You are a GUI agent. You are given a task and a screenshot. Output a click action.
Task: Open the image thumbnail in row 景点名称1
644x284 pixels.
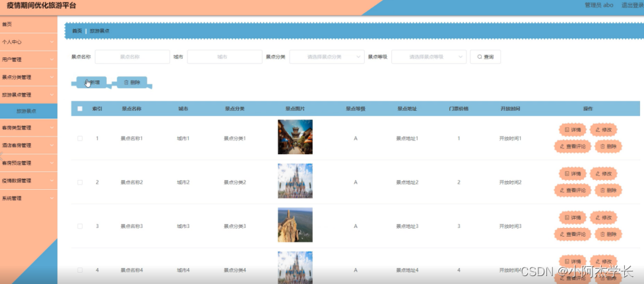pyautogui.click(x=295, y=137)
